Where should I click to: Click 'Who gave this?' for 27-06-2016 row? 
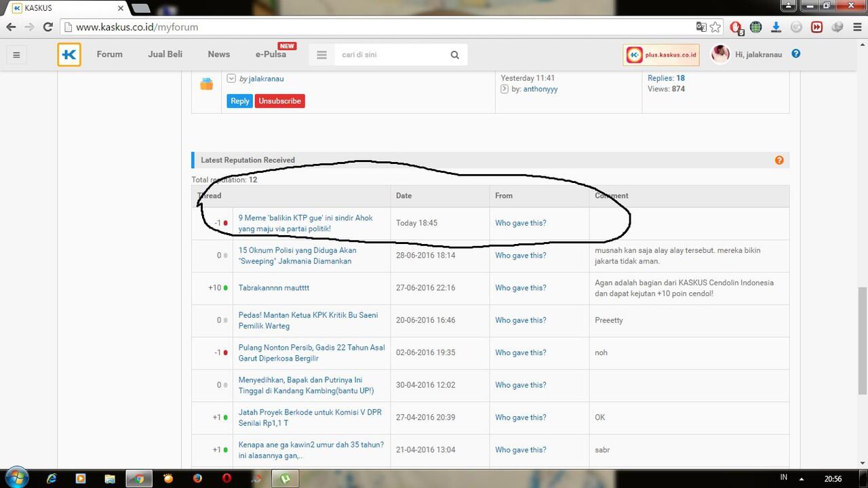[x=520, y=288]
